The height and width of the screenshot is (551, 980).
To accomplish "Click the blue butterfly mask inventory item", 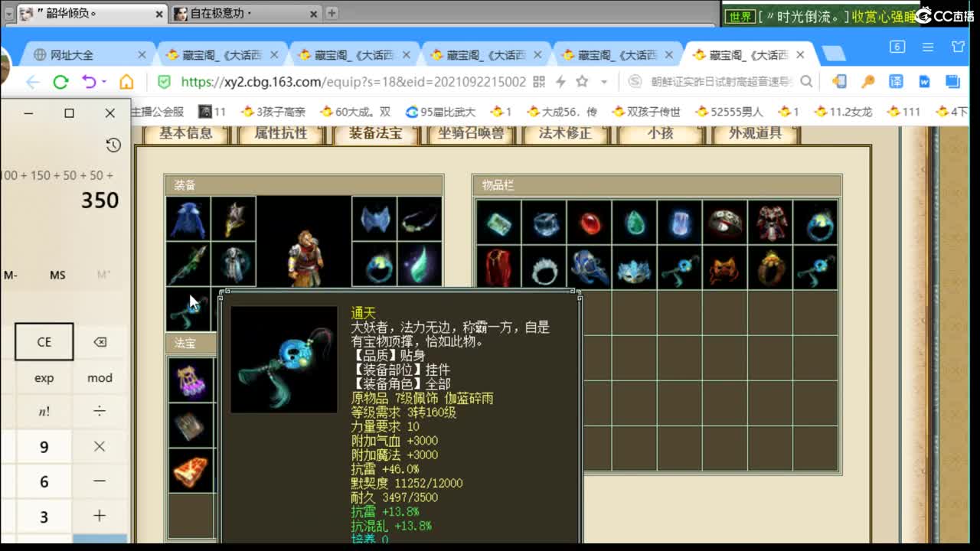I will [634, 268].
